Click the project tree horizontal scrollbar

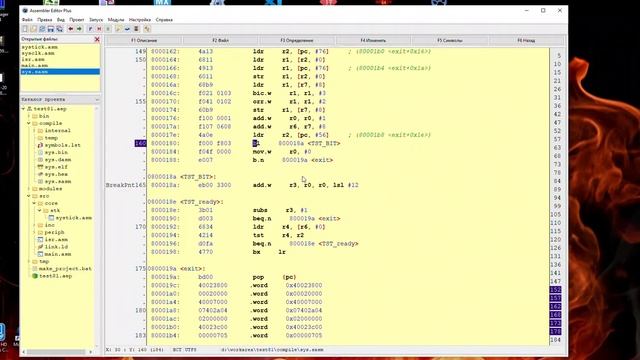click(57, 352)
